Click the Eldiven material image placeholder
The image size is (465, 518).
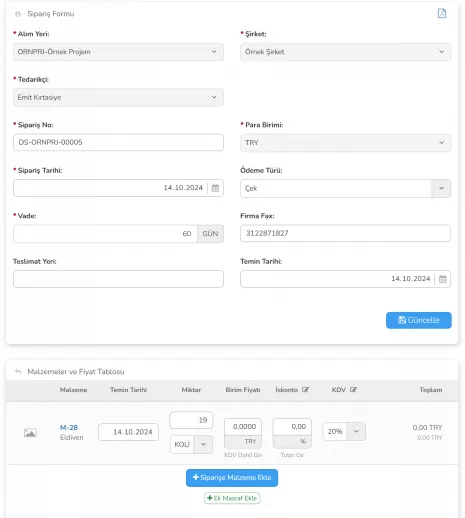click(x=30, y=433)
